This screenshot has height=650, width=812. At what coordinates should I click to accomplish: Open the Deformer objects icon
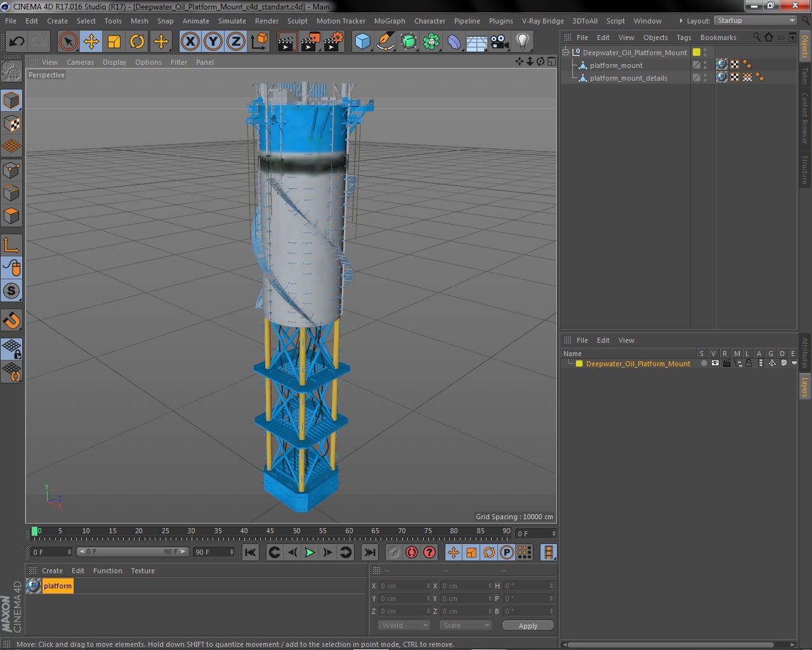pyautogui.click(x=455, y=42)
